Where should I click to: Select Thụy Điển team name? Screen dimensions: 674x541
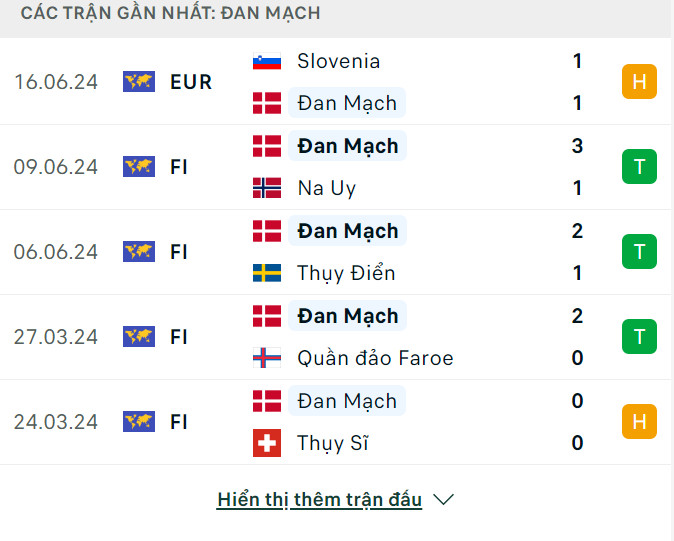346,273
